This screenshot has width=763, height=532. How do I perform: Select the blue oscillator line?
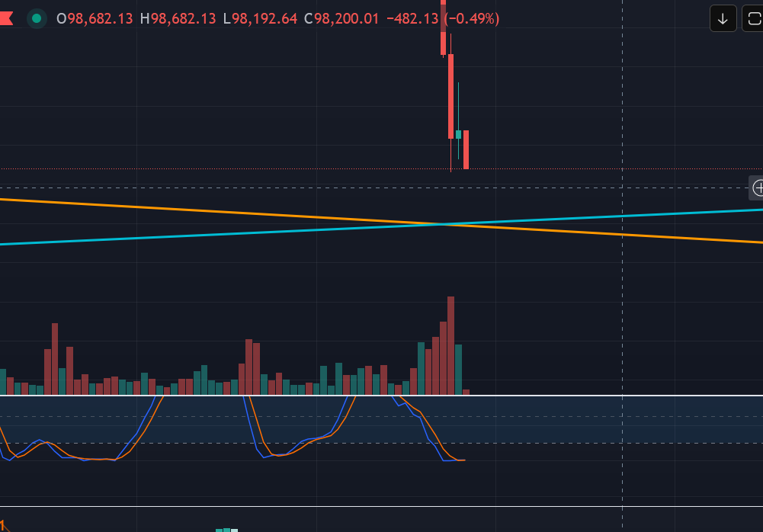coord(264,451)
